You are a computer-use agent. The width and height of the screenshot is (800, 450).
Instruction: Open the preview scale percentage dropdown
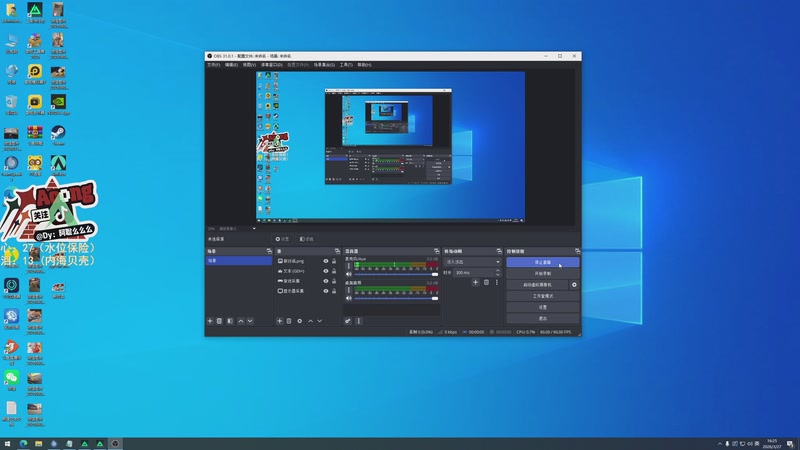[232, 229]
